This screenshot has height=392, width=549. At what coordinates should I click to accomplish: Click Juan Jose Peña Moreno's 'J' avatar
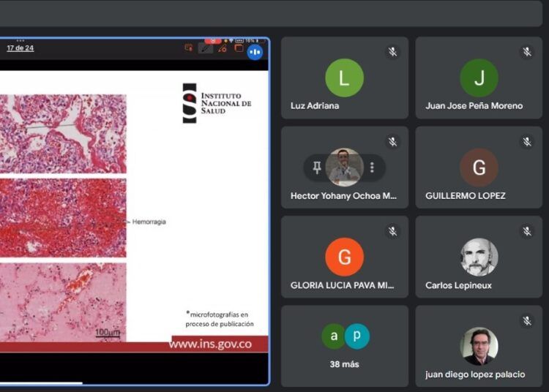[479, 78]
